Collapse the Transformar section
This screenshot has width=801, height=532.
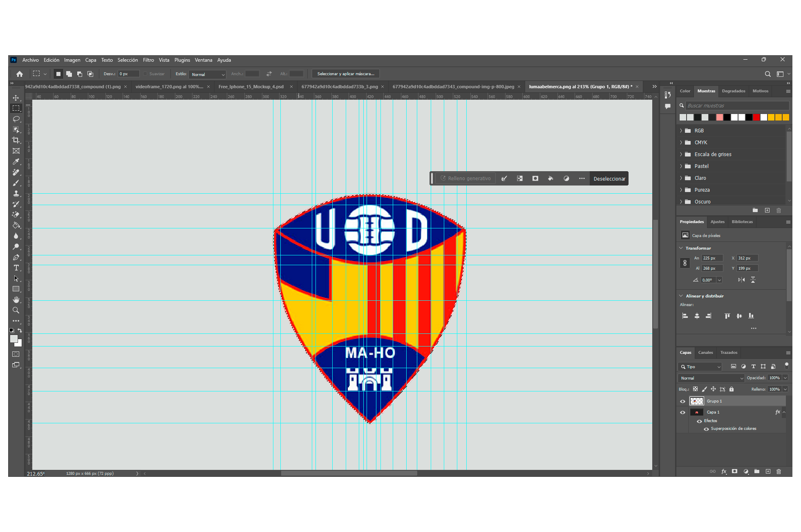681,248
